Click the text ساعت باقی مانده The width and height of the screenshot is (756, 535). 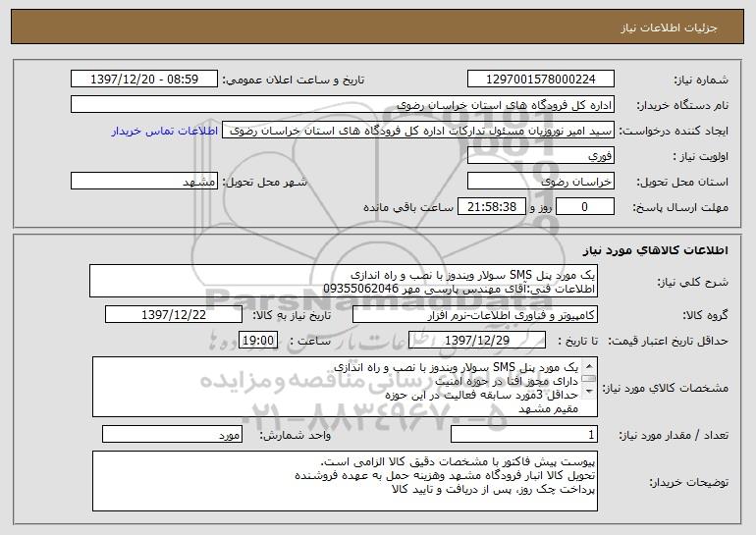tap(408, 207)
